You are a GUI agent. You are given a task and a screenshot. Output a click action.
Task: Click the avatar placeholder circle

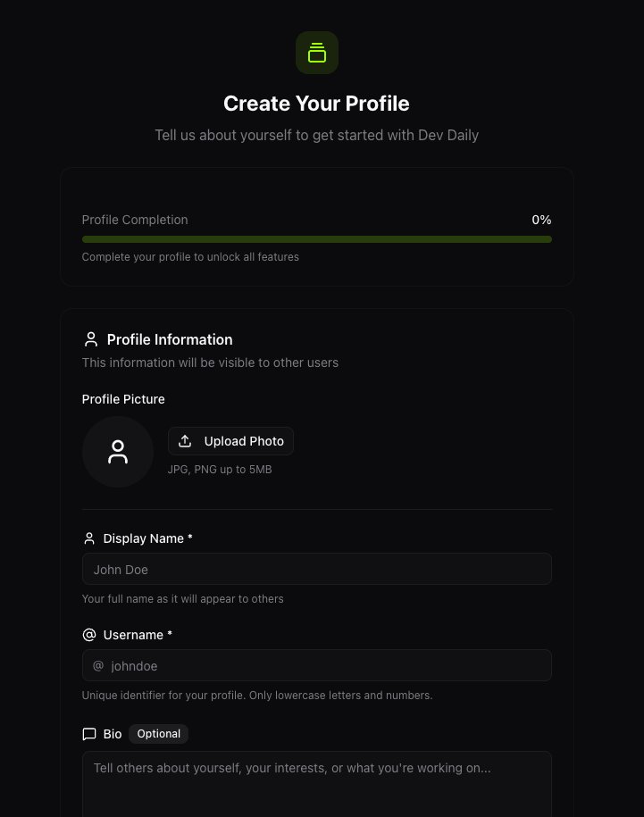click(x=118, y=452)
